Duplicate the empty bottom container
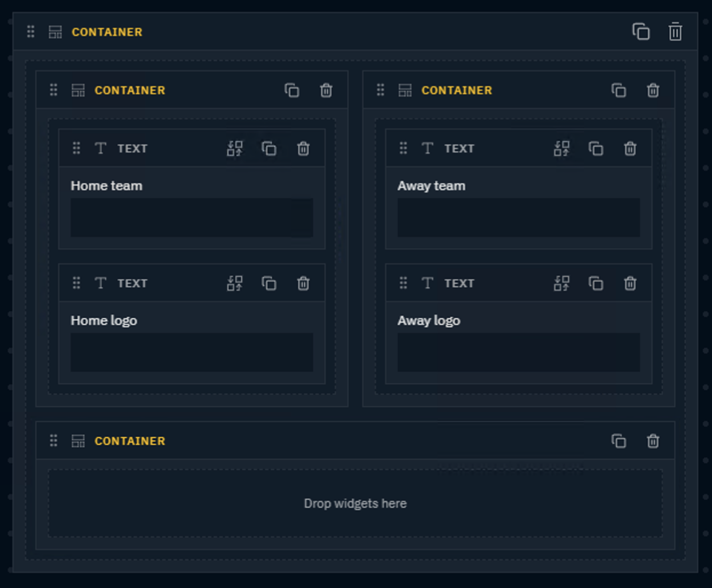 (619, 441)
